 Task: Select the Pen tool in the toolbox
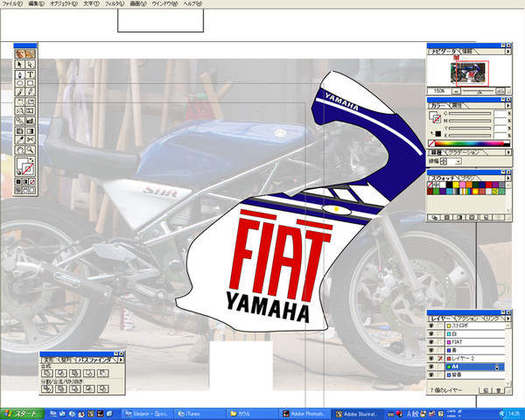pyautogui.click(x=20, y=74)
